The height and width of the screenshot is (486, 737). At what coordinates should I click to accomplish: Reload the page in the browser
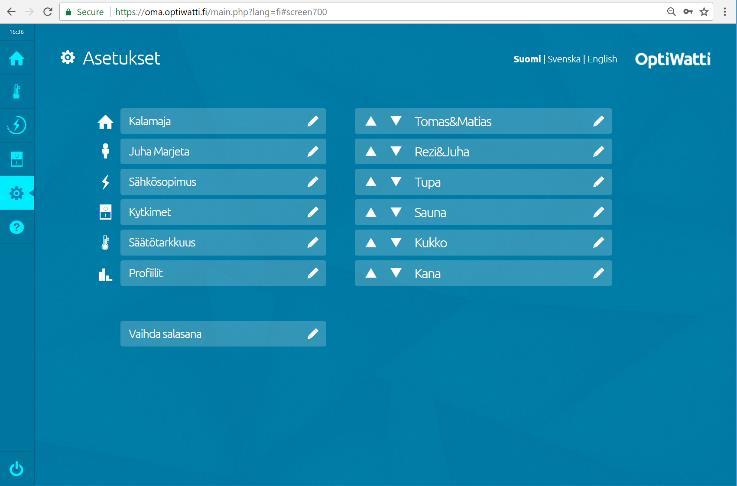click(x=47, y=12)
